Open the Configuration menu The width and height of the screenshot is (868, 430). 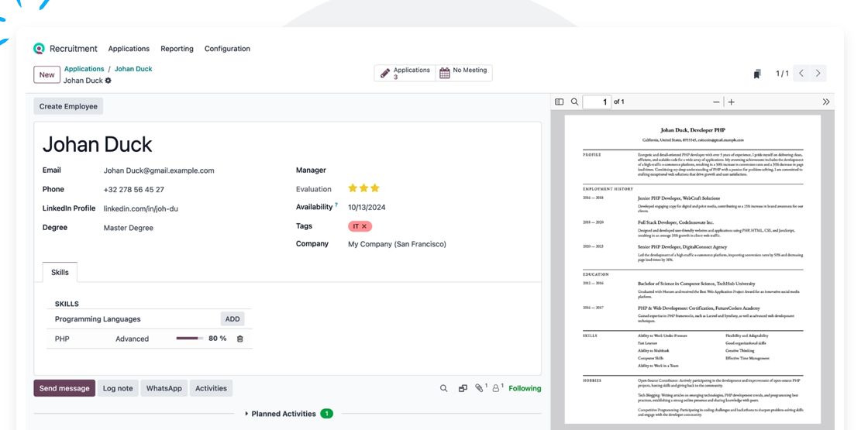(x=228, y=49)
